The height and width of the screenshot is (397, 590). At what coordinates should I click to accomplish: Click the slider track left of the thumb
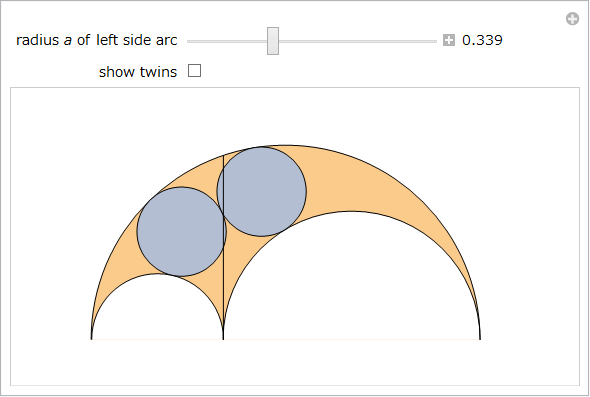tap(227, 41)
